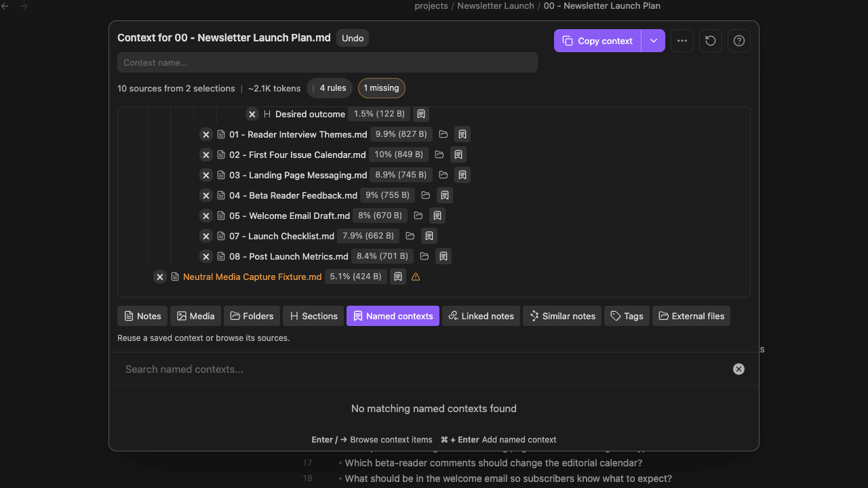Click named context icon for Desired outcome
The height and width of the screenshot is (488, 868).
point(421,114)
